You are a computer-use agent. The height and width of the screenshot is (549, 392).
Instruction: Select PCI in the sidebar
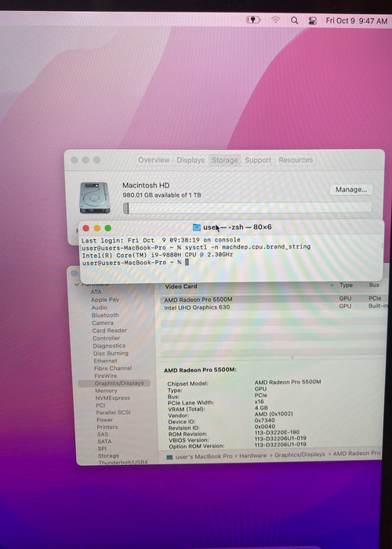[x=100, y=405]
